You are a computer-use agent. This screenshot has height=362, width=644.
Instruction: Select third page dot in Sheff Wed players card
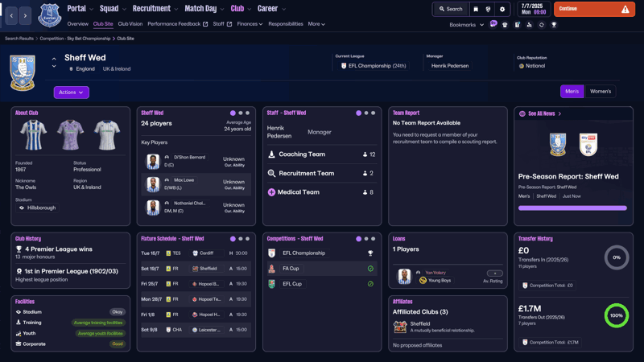[247, 113]
